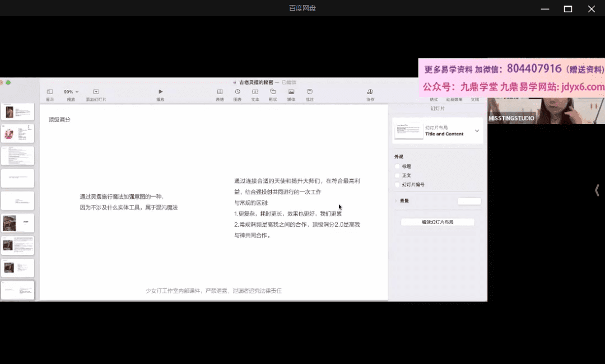Click the Play (播放) slideshow icon
This screenshot has height=364, width=605.
pos(160,92)
